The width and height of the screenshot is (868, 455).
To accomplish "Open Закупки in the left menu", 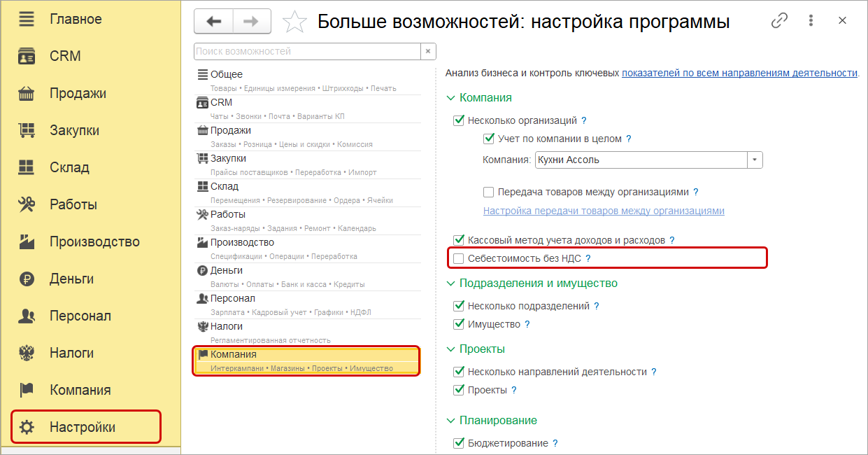I will pyautogui.click(x=74, y=130).
